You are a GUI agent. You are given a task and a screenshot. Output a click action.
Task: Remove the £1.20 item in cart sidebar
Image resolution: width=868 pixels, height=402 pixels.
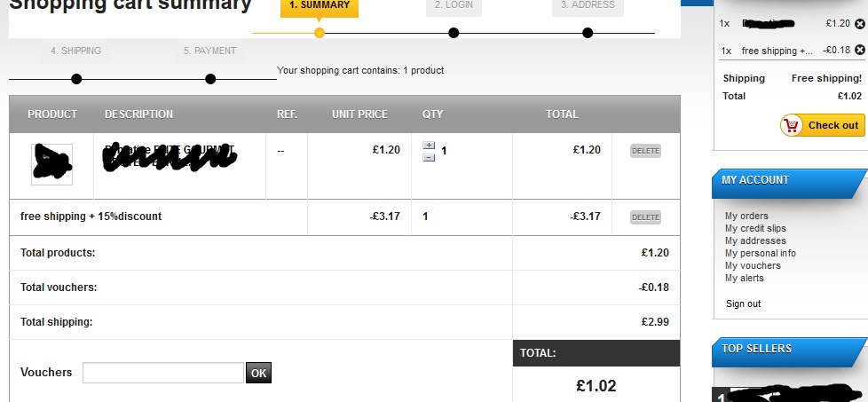(859, 25)
